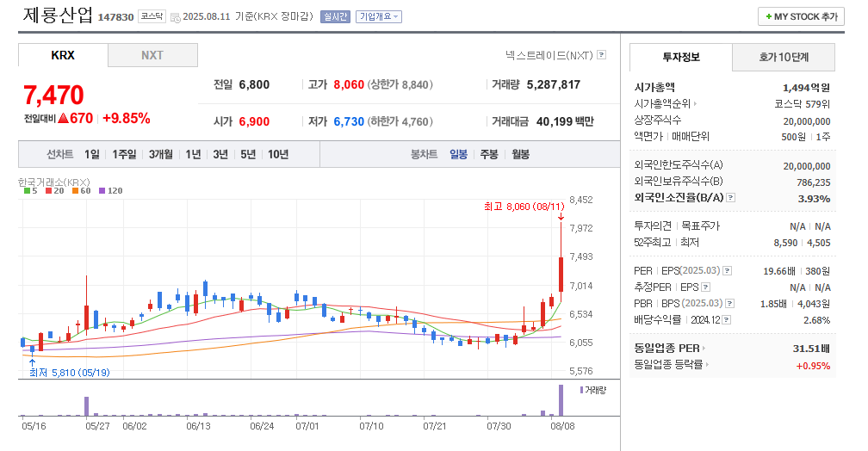Show the 주봉 weekly candle chart
This screenshot has width=868, height=451.
click(489, 154)
